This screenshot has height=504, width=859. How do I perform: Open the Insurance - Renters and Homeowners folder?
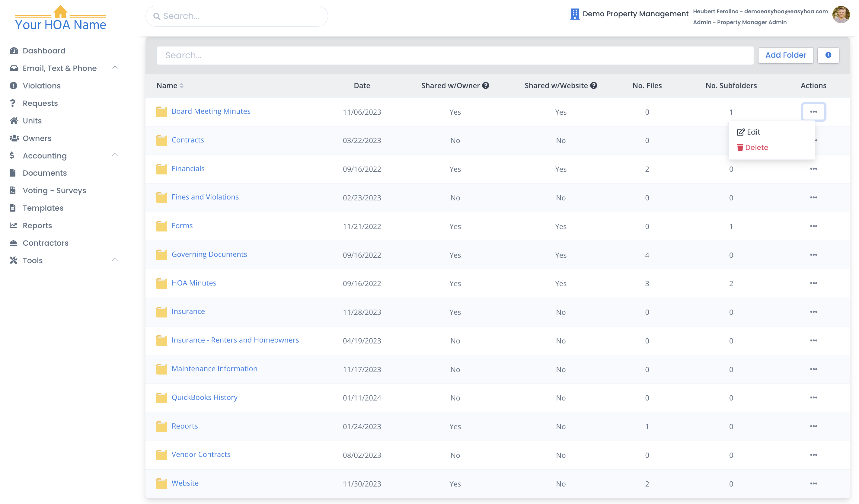(x=235, y=340)
